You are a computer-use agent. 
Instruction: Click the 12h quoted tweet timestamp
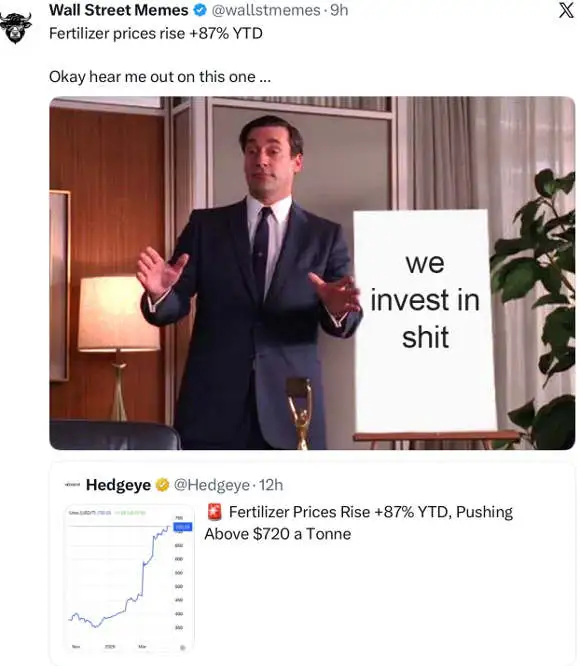[271, 485]
